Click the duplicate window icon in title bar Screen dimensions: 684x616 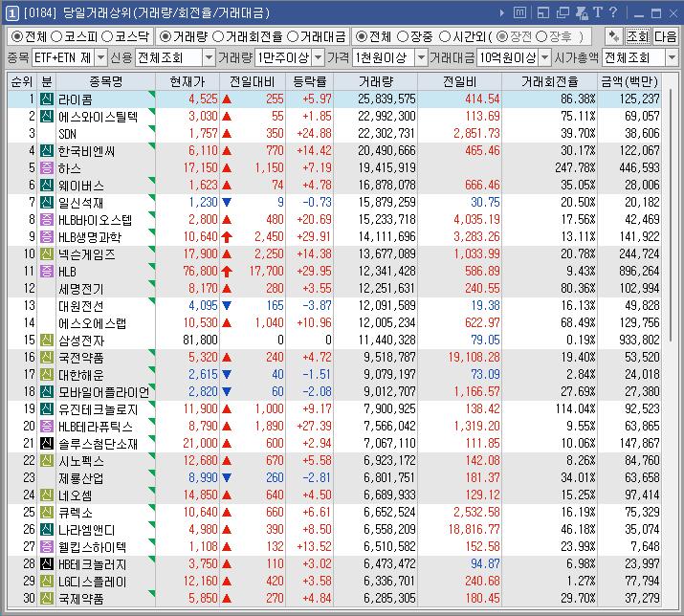563,12
